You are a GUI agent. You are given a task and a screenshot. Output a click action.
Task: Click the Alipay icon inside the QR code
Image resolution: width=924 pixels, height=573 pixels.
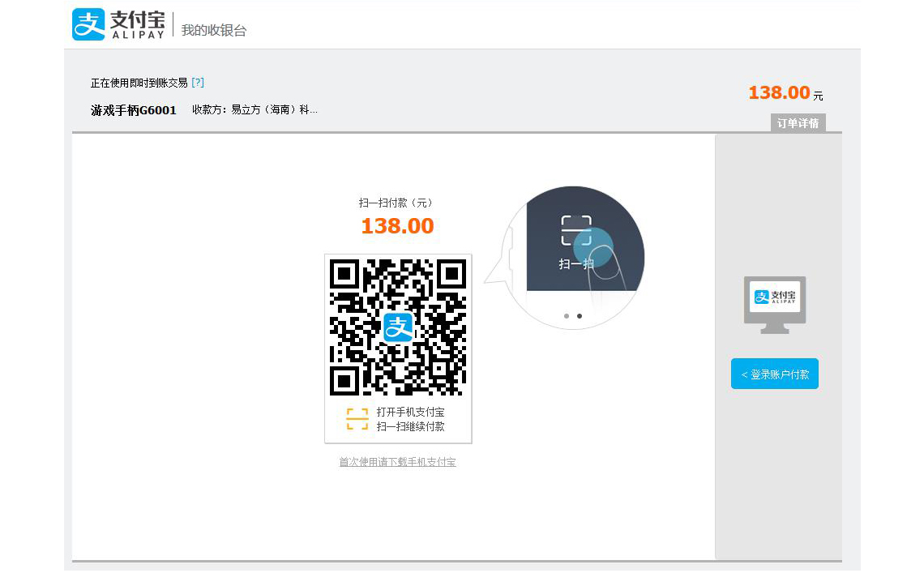click(x=398, y=327)
